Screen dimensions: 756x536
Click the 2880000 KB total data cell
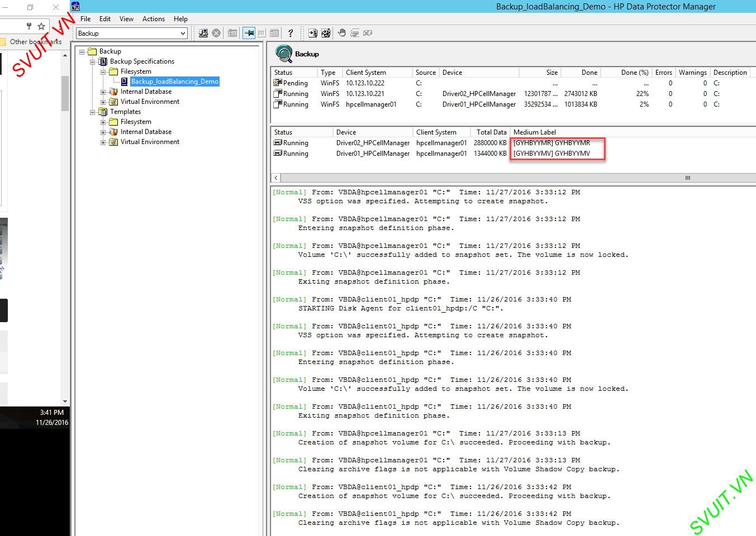[490, 143]
